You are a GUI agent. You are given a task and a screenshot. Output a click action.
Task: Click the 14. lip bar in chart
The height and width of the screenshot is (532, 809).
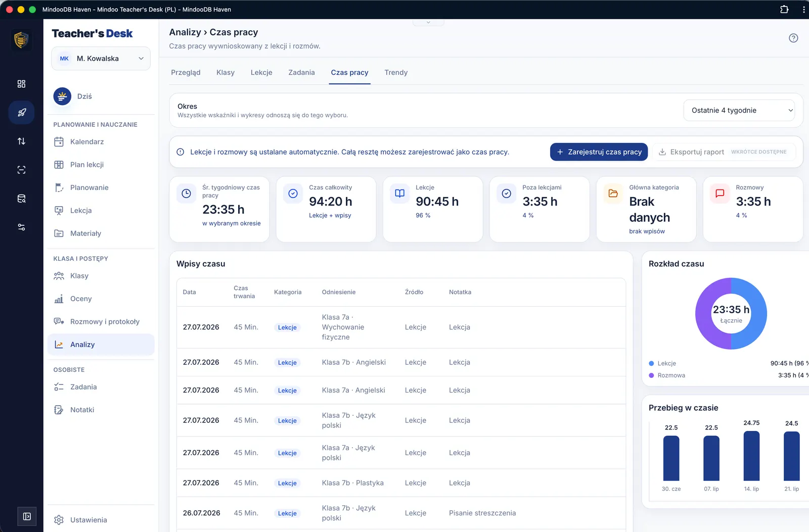coord(751,456)
